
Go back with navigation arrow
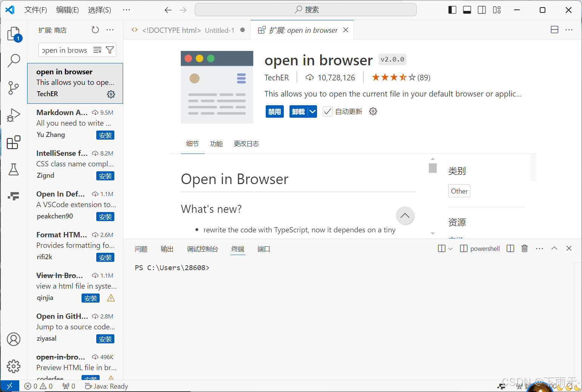168,10
